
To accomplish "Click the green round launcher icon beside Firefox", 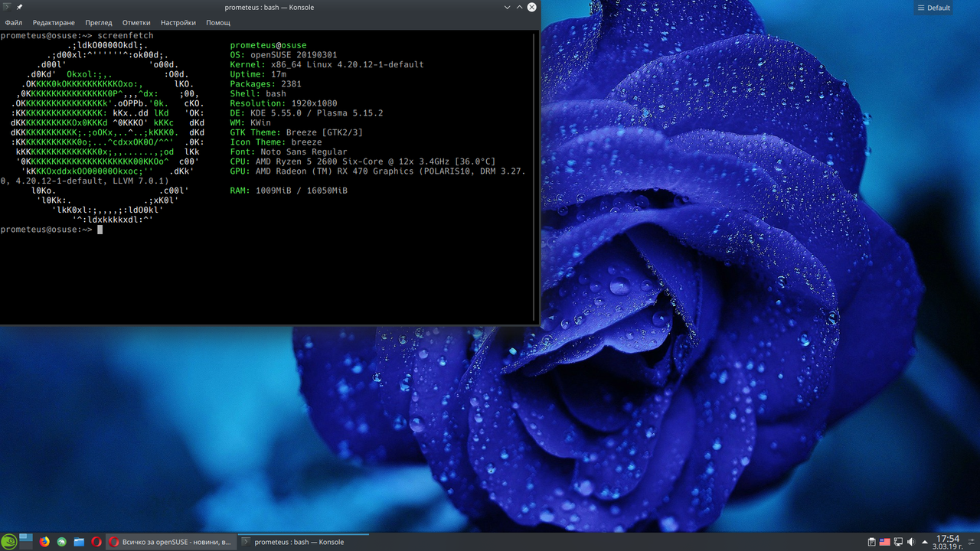I will [x=62, y=542].
